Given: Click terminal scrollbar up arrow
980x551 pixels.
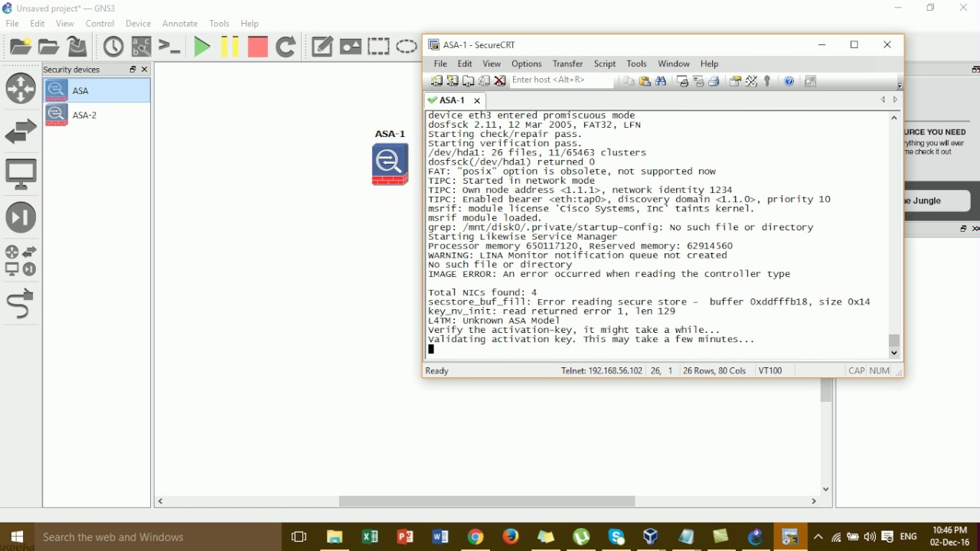Looking at the screenshot, I should click(893, 118).
